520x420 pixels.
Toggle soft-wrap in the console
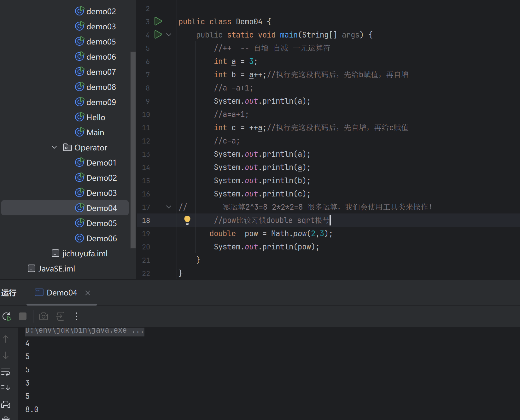(x=6, y=372)
